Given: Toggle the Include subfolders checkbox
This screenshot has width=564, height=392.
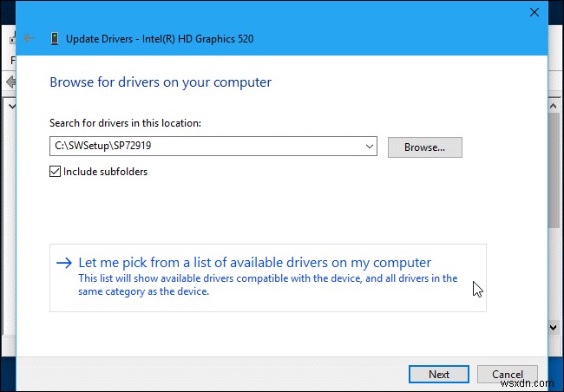Looking at the screenshot, I should click(56, 172).
